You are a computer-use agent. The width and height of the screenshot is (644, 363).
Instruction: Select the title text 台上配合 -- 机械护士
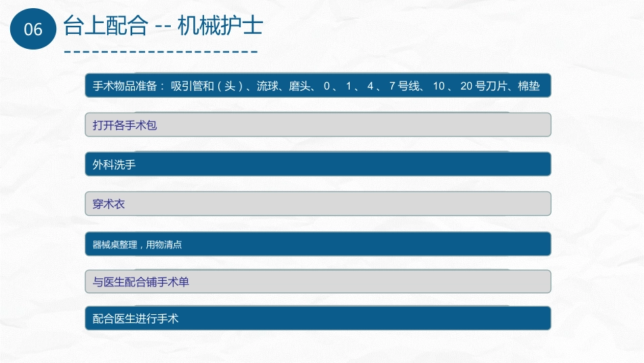[x=163, y=26]
